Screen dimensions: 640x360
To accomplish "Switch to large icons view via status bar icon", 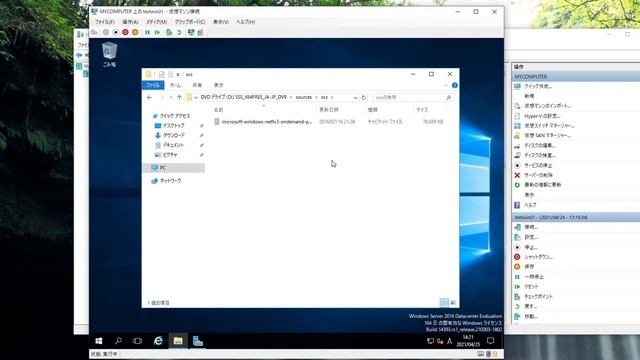I will [x=453, y=302].
